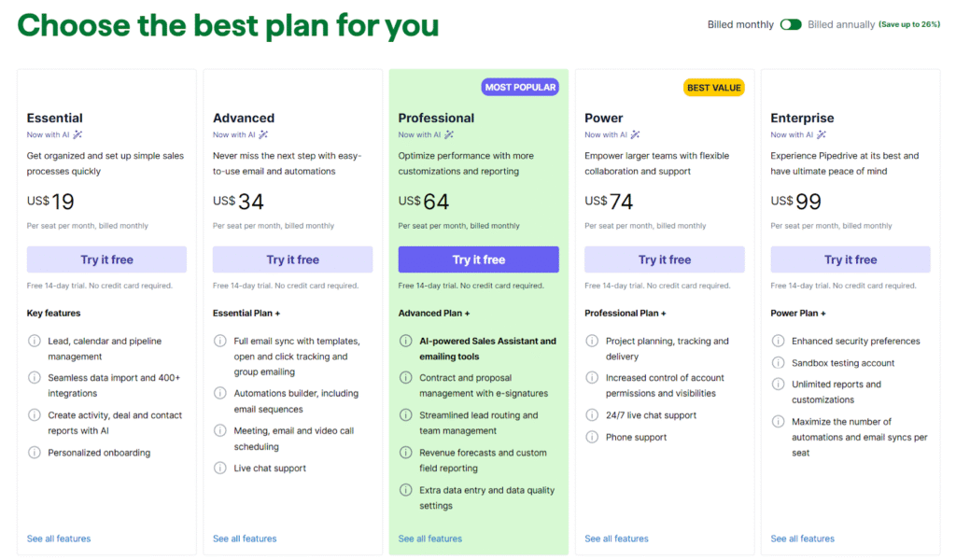
Task: Open info tooltip for 24/7 live chat support
Action: 592,415
